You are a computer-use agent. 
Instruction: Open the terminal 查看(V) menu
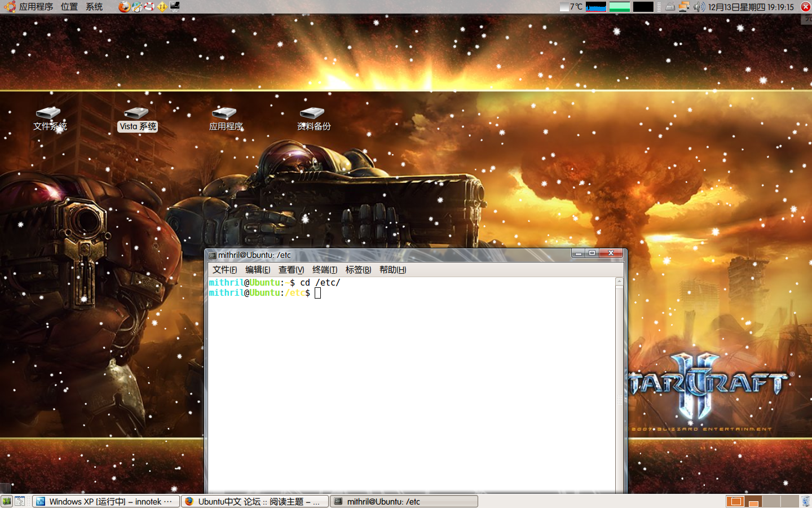click(291, 270)
